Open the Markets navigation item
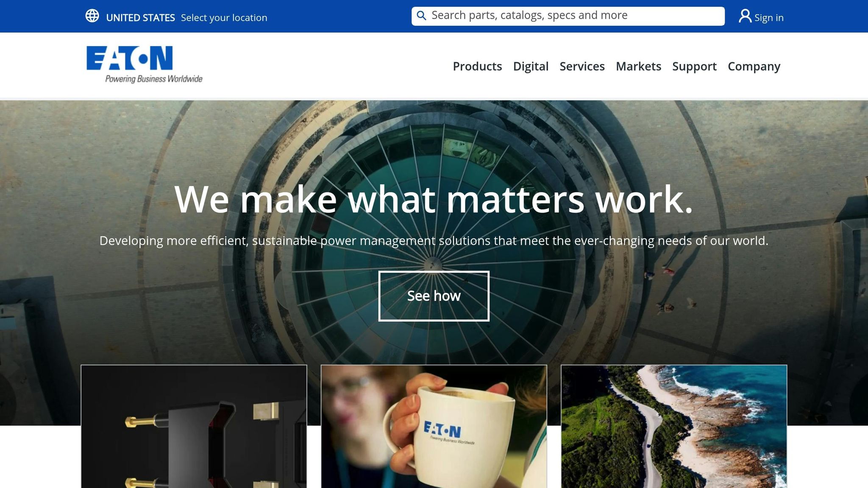The image size is (868, 488). [x=638, y=66]
